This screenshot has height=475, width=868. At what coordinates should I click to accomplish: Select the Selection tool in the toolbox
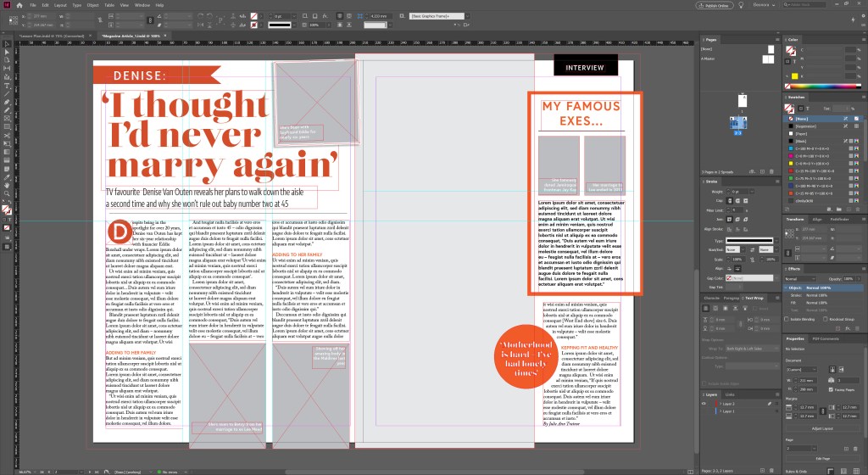tap(7, 42)
